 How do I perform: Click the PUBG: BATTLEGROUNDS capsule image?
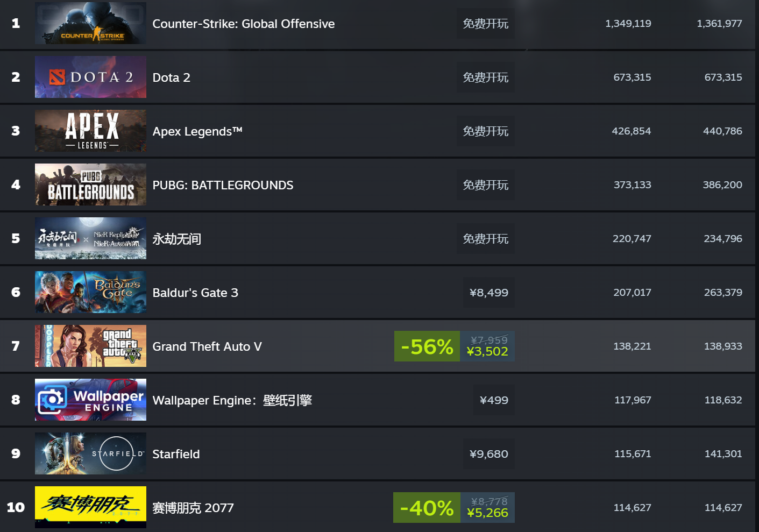pyautogui.click(x=90, y=185)
